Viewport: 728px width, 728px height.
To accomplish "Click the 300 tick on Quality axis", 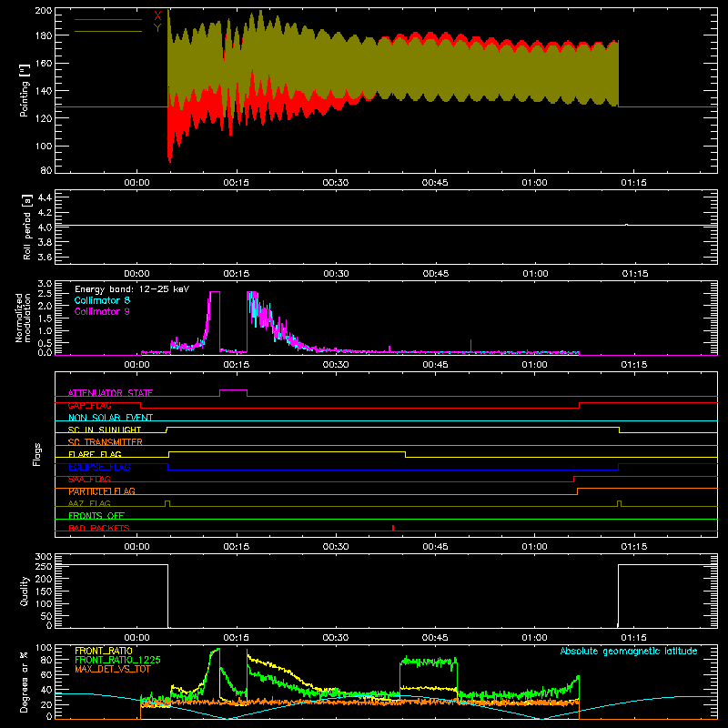I will point(44,557).
